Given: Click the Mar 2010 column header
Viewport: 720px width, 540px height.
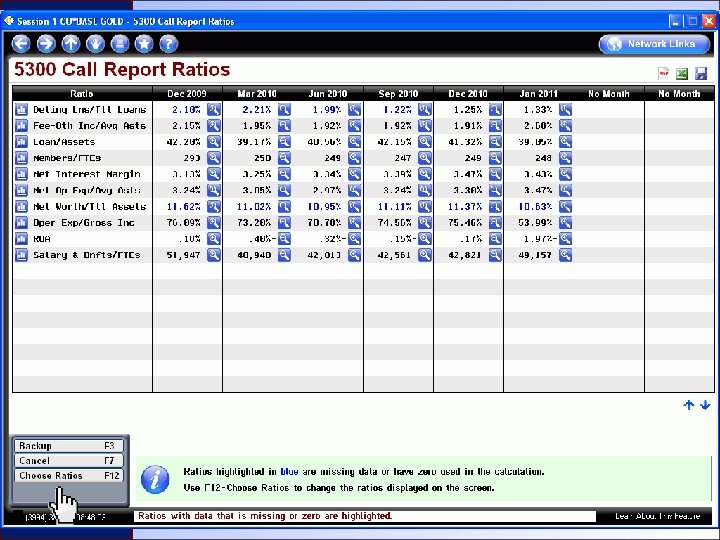Looking at the screenshot, I should (x=257, y=94).
